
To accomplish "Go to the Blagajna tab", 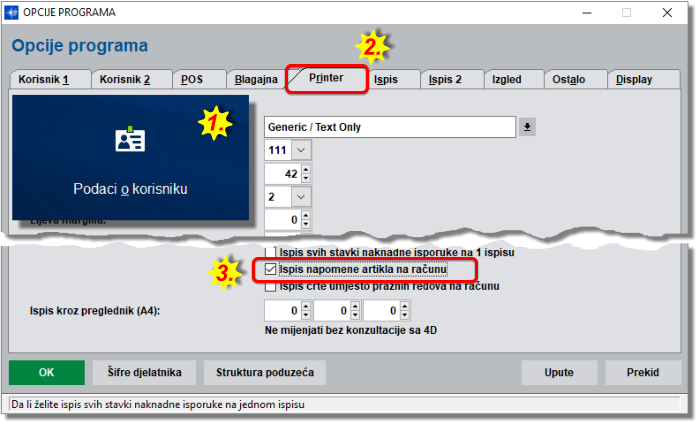I will [x=256, y=79].
